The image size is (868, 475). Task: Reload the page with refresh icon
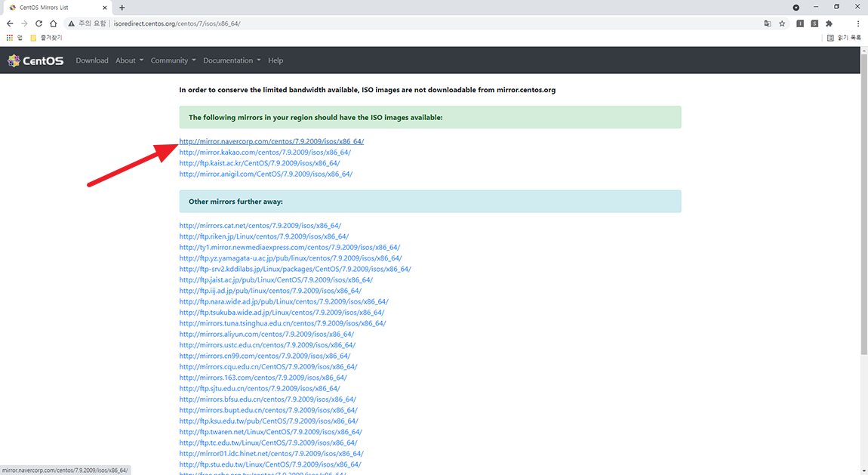(x=38, y=24)
